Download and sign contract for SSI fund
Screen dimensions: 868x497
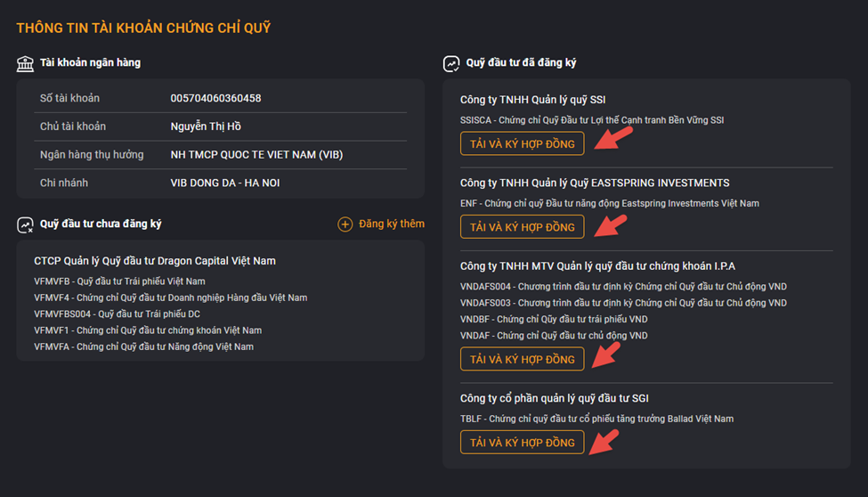tap(522, 143)
